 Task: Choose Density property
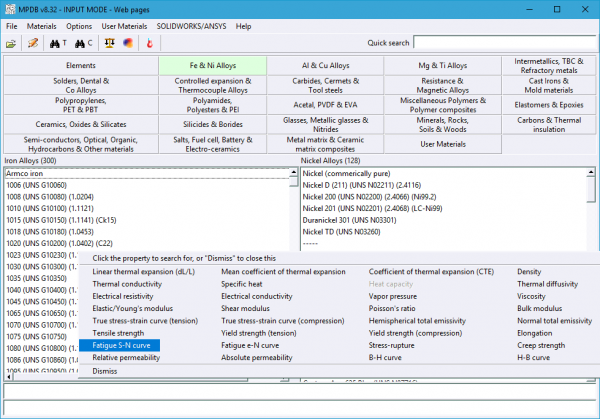coord(529,272)
